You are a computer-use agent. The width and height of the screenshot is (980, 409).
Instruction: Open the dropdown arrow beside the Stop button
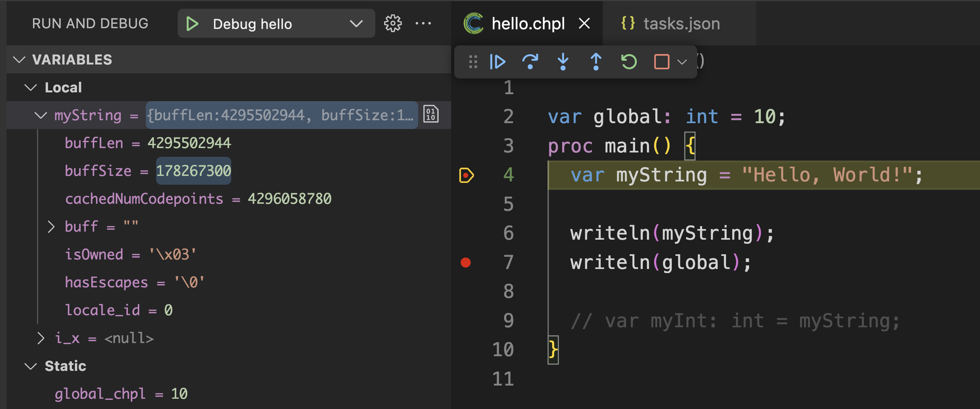click(x=682, y=62)
